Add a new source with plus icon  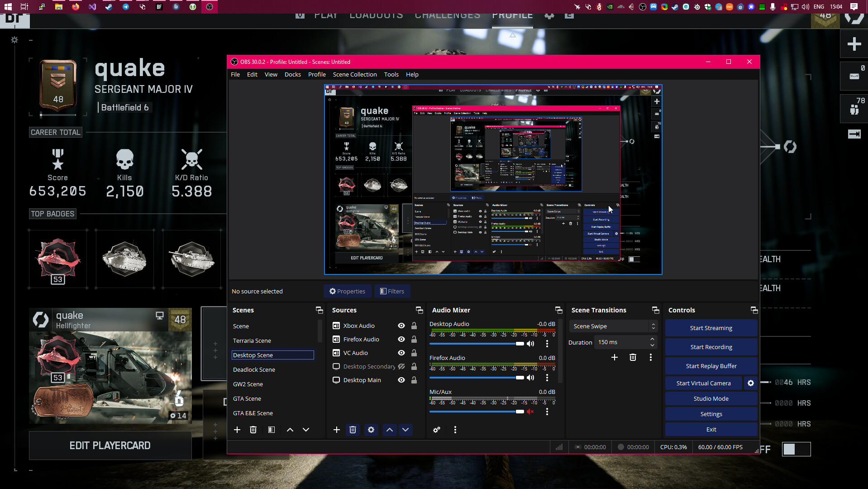[336, 430]
